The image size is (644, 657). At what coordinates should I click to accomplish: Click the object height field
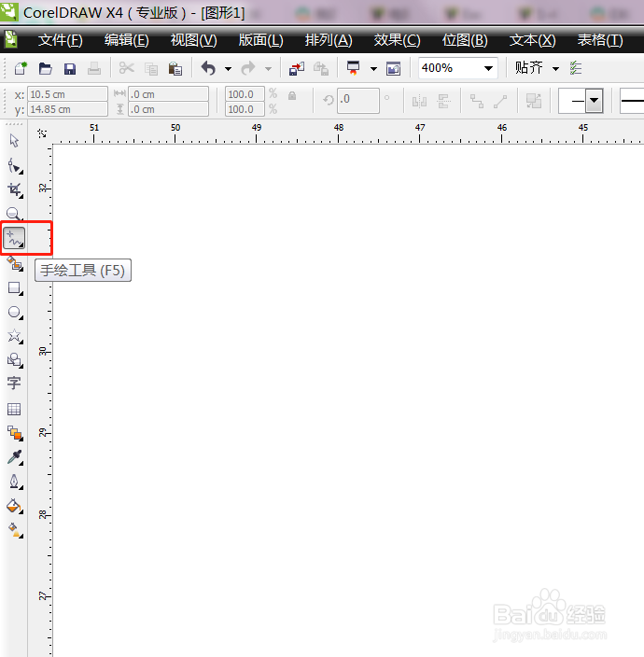pyautogui.click(x=168, y=109)
